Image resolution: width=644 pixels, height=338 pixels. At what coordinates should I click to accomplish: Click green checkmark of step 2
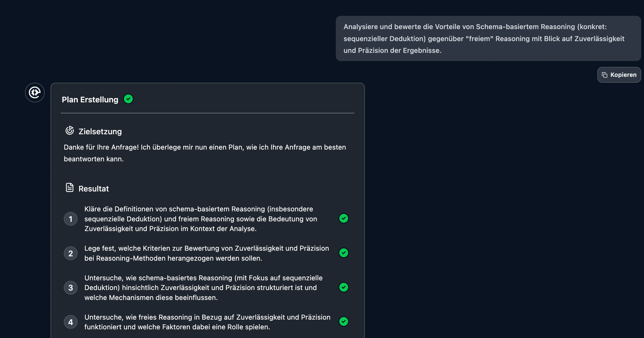point(344,253)
